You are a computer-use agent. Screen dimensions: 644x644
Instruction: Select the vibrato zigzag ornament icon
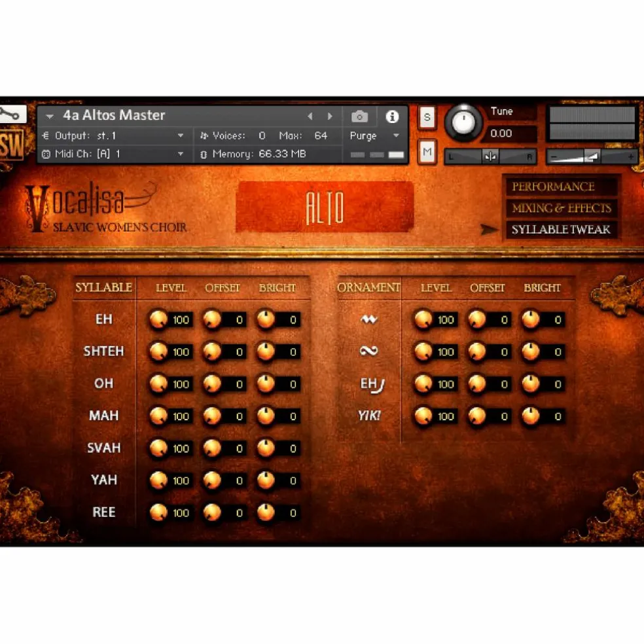pos(369,319)
